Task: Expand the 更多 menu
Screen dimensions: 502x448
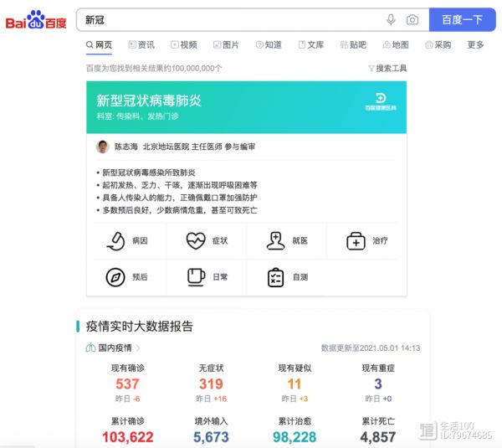Action: pos(475,45)
